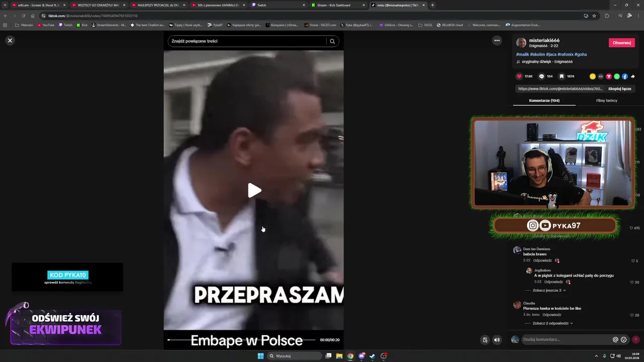644x362 pixels.
Task: Switch to the Twitch browser tab
Action: tap(278, 5)
